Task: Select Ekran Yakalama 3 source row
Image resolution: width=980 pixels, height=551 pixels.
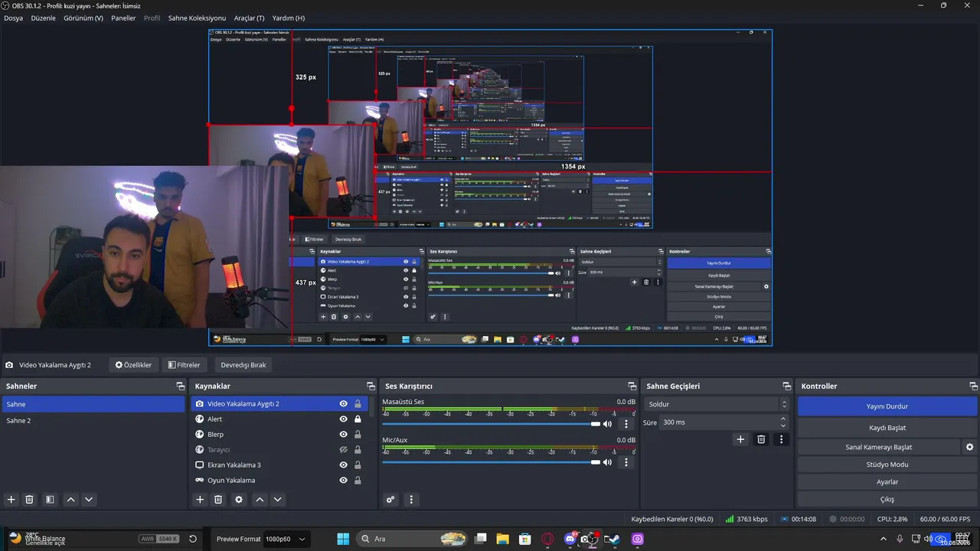Action: pos(279,465)
